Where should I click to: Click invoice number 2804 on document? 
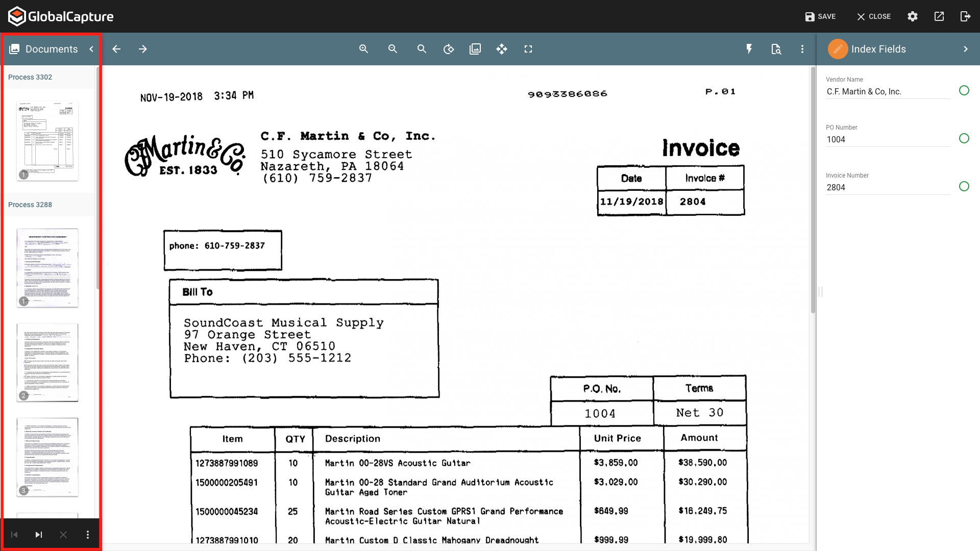(693, 202)
